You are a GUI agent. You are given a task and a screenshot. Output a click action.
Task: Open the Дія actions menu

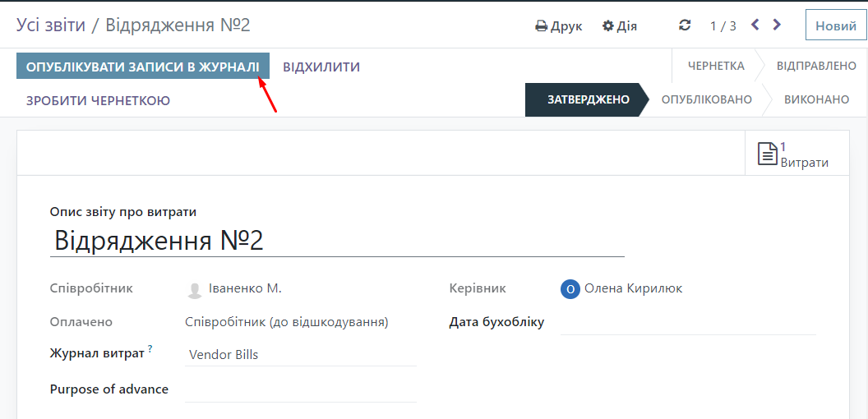620,26
